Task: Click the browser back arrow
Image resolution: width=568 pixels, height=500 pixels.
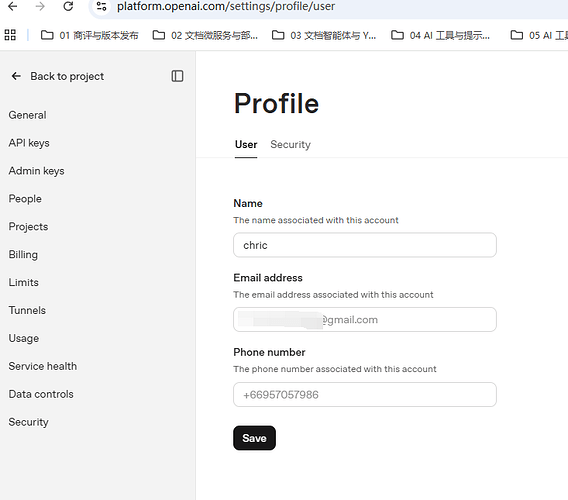Action: pos(13,6)
